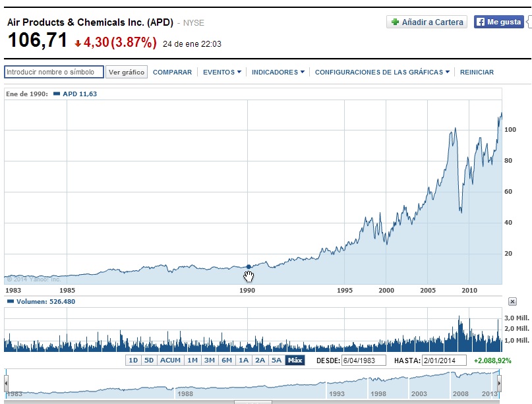The height and width of the screenshot is (404, 532).
Task: Click the APD 11,63 legend label
Action: click(80, 94)
